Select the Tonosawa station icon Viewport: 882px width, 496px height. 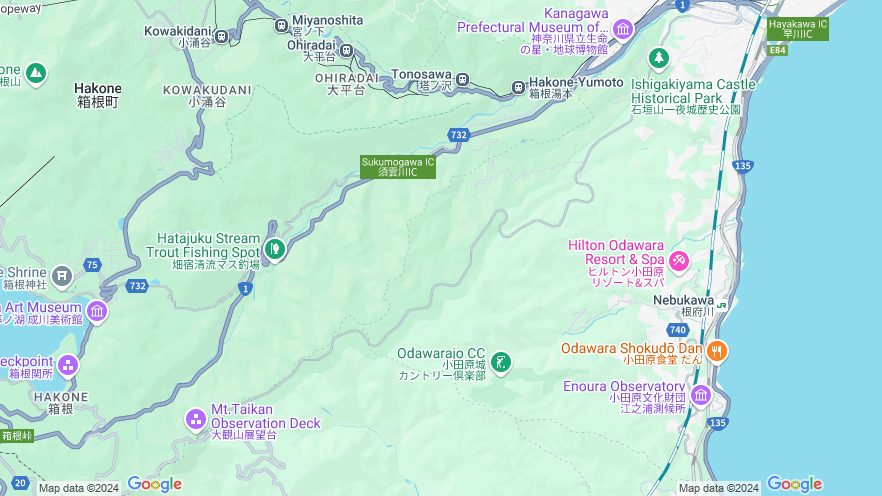(x=462, y=79)
